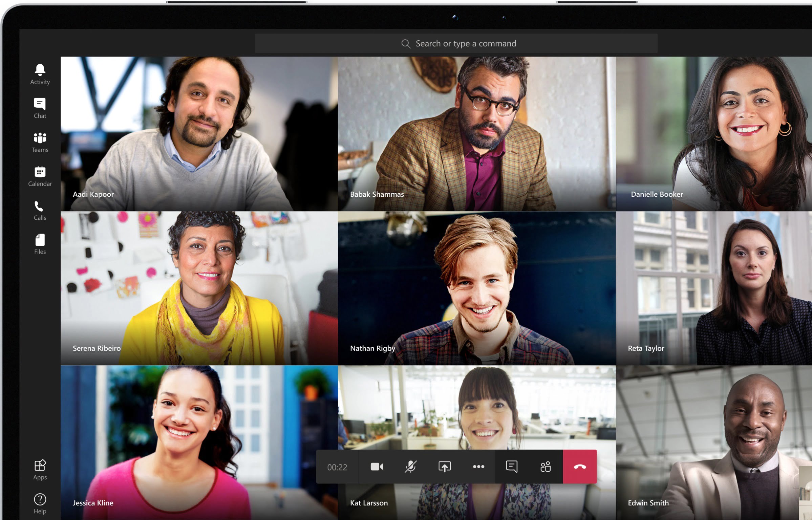Open the Chat section
Viewport: 812px width, 520px height.
40,108
